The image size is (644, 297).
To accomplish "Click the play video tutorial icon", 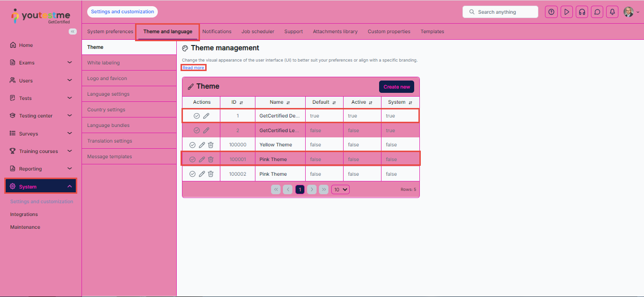I will pos(567,12).
